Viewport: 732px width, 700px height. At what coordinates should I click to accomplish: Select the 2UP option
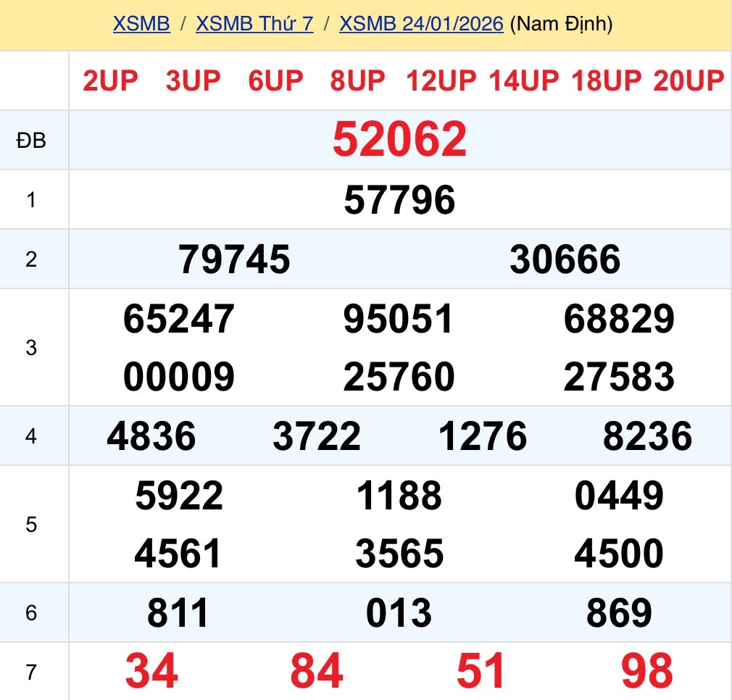[110, 81]
